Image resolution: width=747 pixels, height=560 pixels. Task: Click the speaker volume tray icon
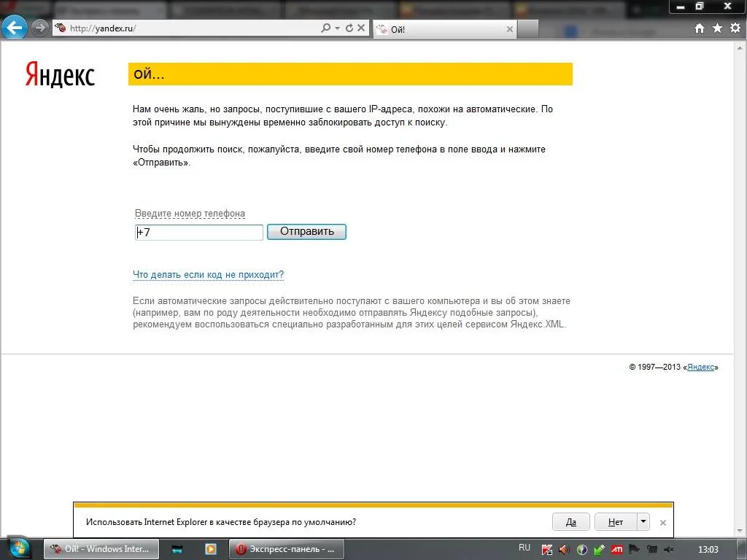tap(564, 550)
